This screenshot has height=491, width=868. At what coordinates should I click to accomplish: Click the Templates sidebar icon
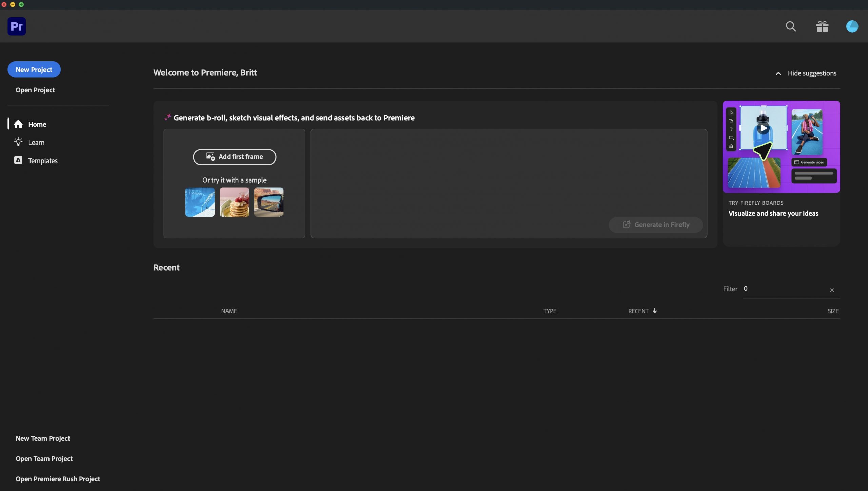click(18, 160)
